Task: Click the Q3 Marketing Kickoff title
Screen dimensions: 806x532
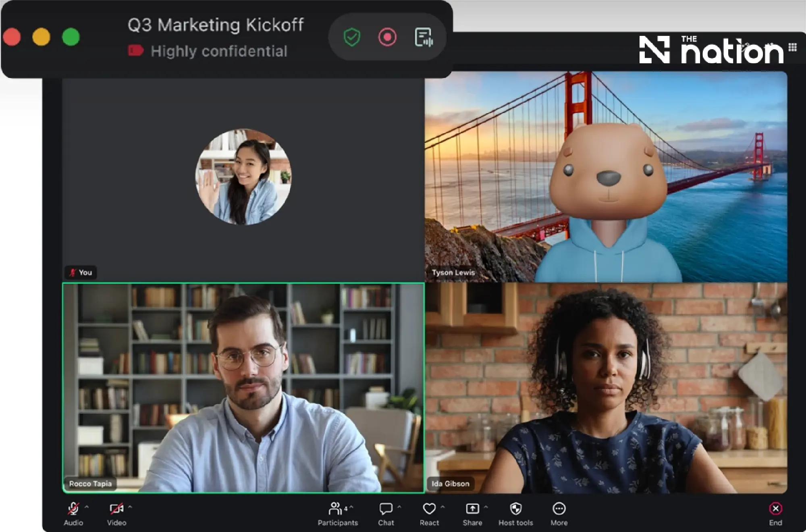Action: click(216, 25)
